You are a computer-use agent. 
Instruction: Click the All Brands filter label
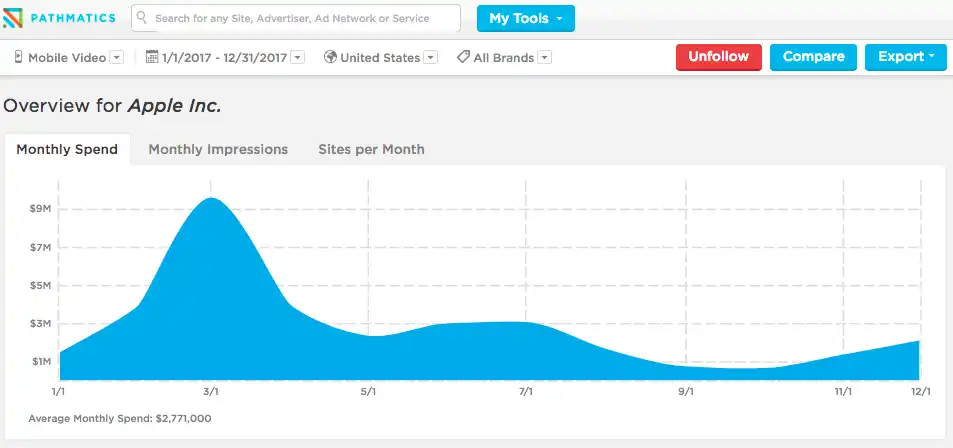pos(504,58)
